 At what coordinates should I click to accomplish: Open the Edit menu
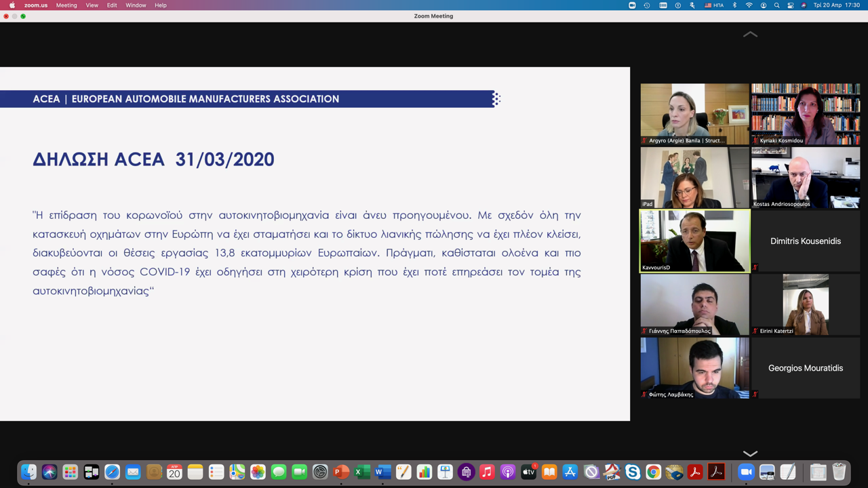click(112, 5)
